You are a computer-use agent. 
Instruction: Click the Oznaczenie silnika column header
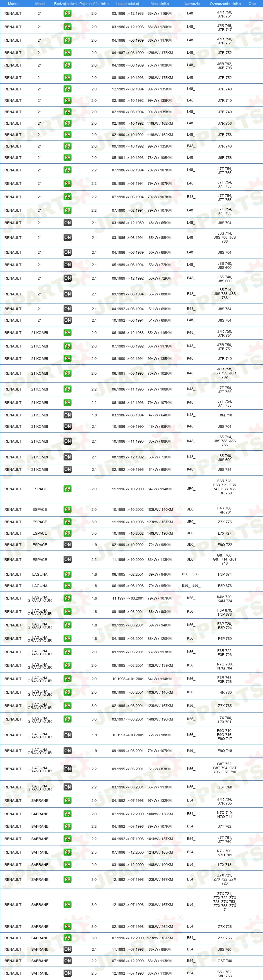click(x=225, y=4)
